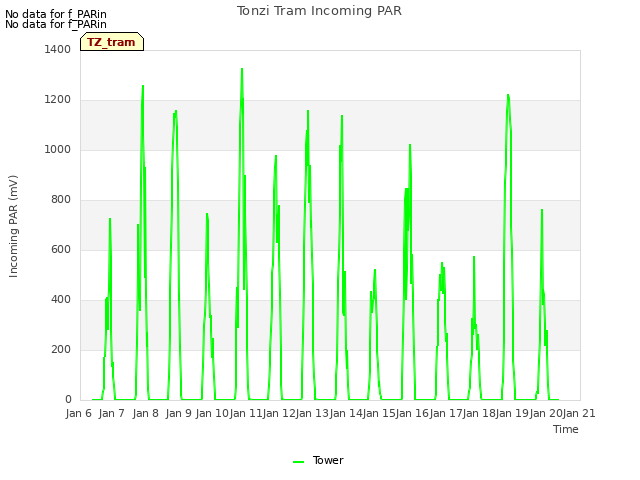Screen dimensions: 640x480
Task: Click the peak near Jan 19
Action: (x=508, y=95)
